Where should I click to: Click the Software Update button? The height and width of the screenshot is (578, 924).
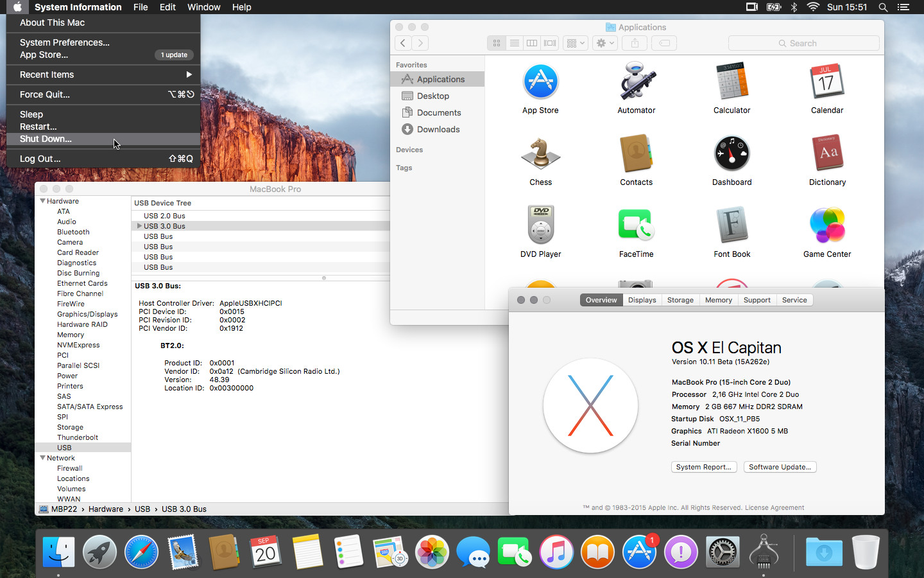pos(780,467)
